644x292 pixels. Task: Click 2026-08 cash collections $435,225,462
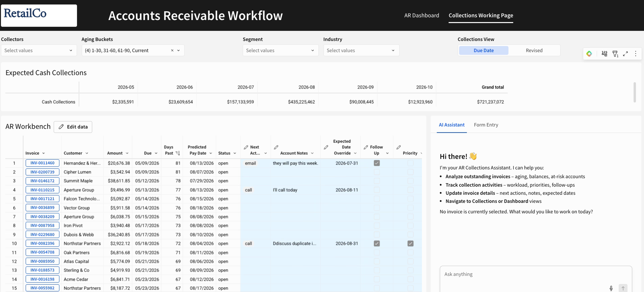coord(301,102)
